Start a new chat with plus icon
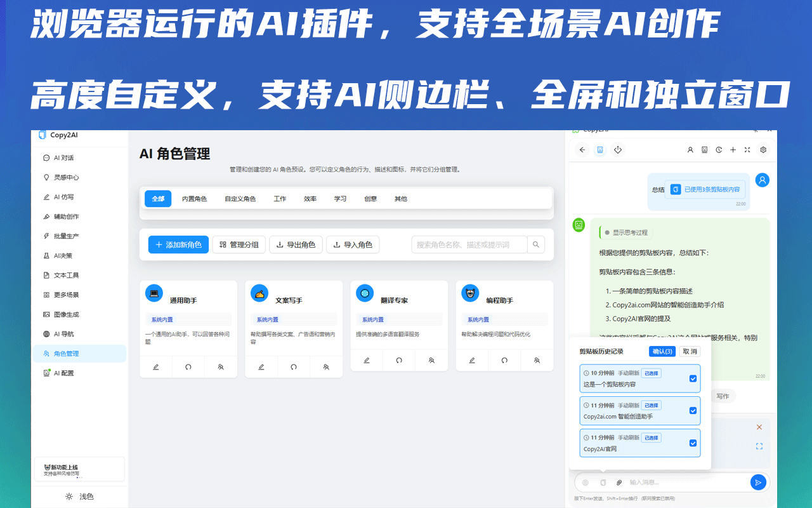Screen dimensions: 812x508 pyautogui.click(x=733, y=150)
